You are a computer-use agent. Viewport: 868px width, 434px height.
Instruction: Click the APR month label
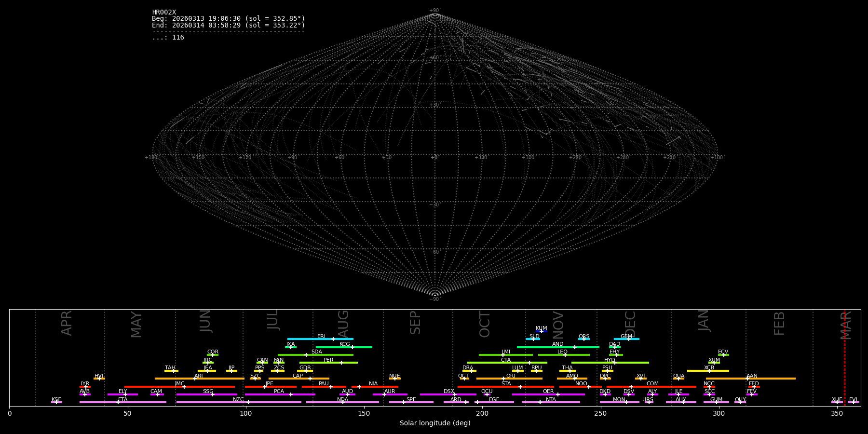coord(67,323)
